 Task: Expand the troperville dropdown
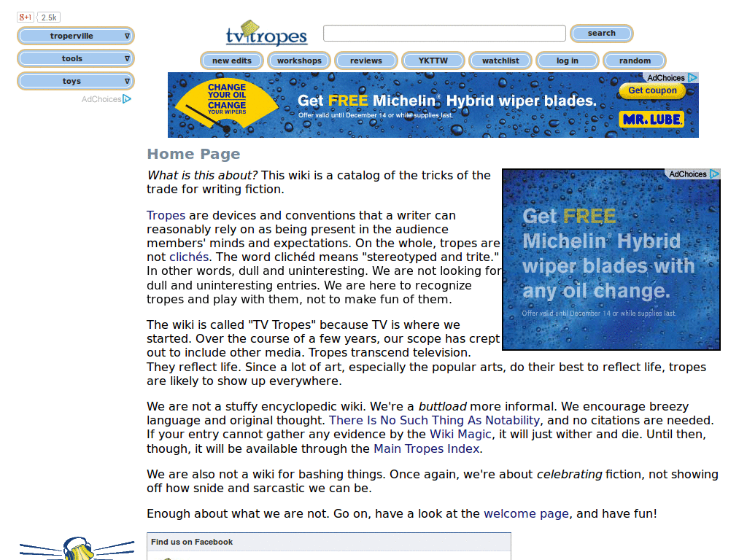point(76,36)
